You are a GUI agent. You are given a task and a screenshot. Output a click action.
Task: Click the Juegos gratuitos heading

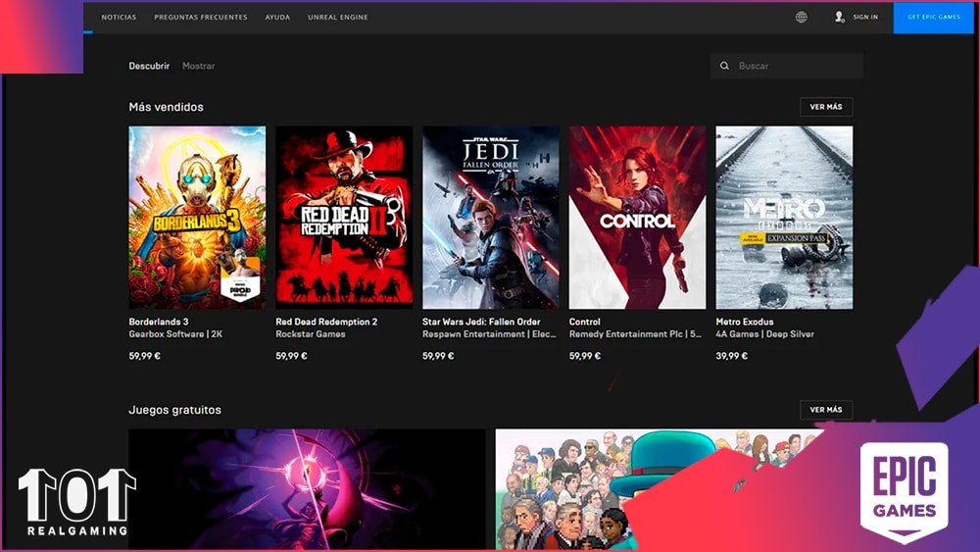[175, 410]
